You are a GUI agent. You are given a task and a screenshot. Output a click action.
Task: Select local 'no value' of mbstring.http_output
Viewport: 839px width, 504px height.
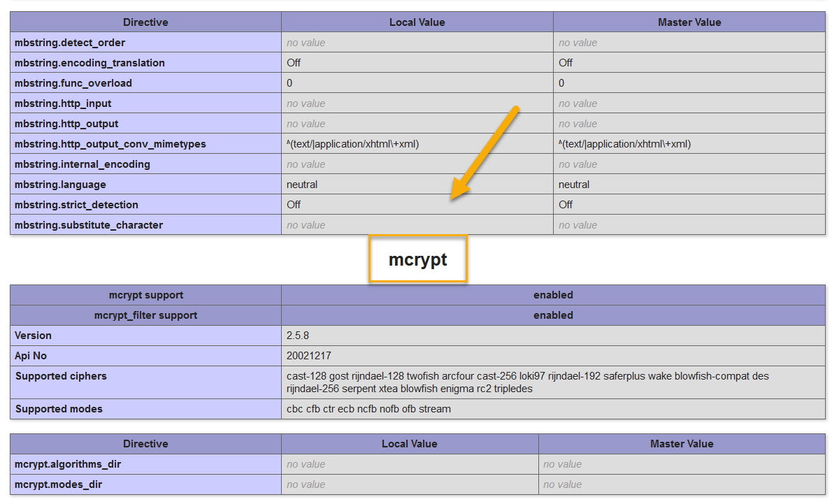coord(306,124)
